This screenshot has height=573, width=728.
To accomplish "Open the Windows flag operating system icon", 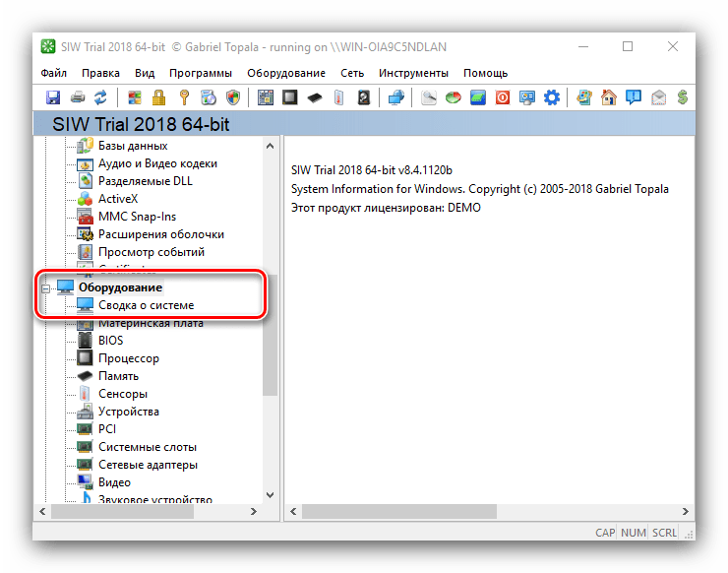I will click(x=135, y=97).
